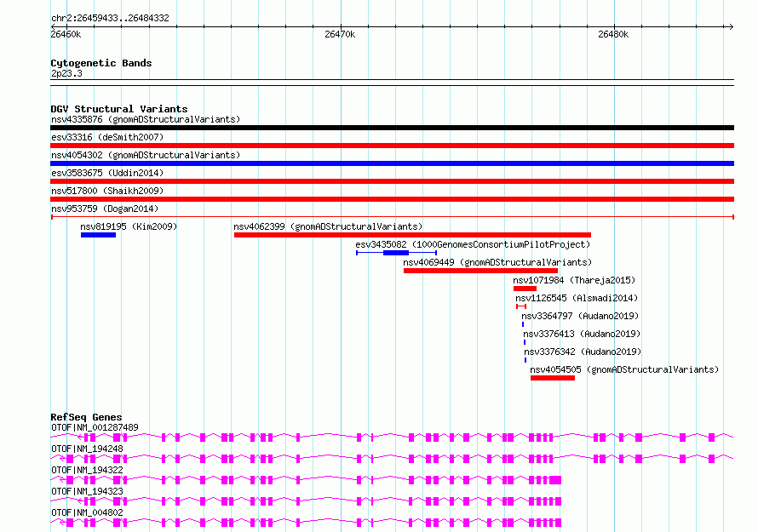758x532 pixels.
Task: Open nsv1126545 (Alsmadi2014) label
Action: 577,298
